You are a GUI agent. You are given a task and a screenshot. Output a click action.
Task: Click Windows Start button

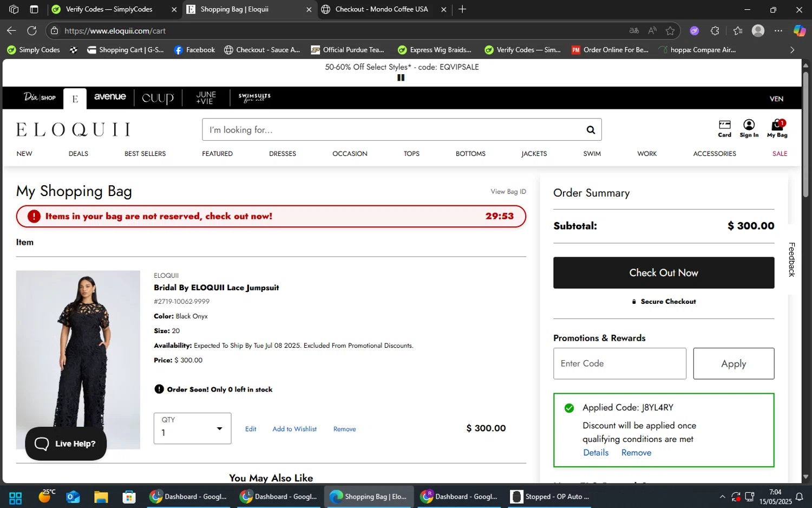16,497
